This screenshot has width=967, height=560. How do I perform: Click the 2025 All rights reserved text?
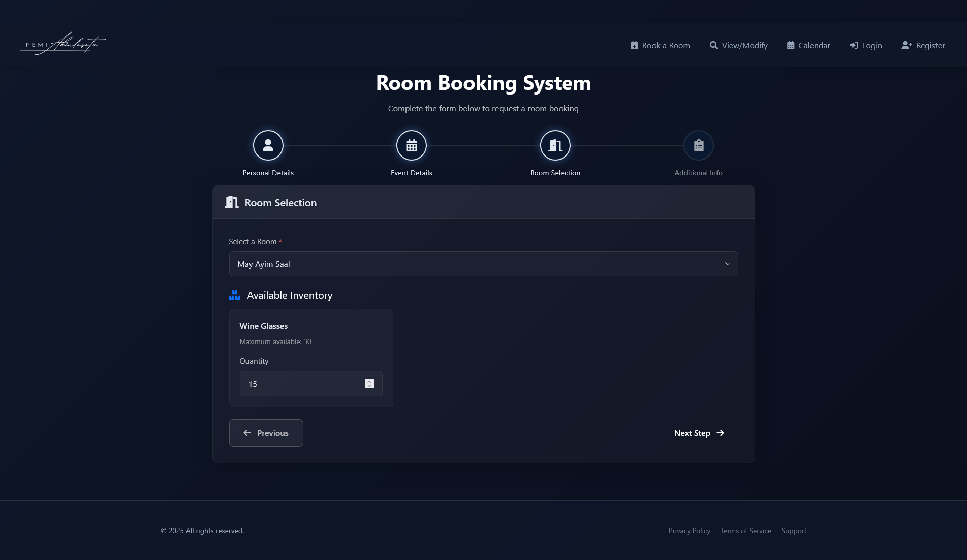point(202,531)
